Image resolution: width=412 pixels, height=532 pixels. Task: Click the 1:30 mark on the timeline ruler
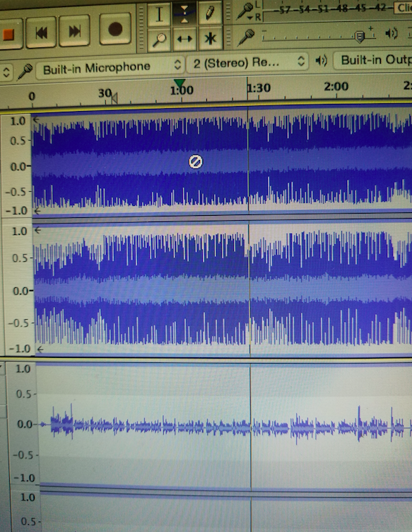point(259,88)
